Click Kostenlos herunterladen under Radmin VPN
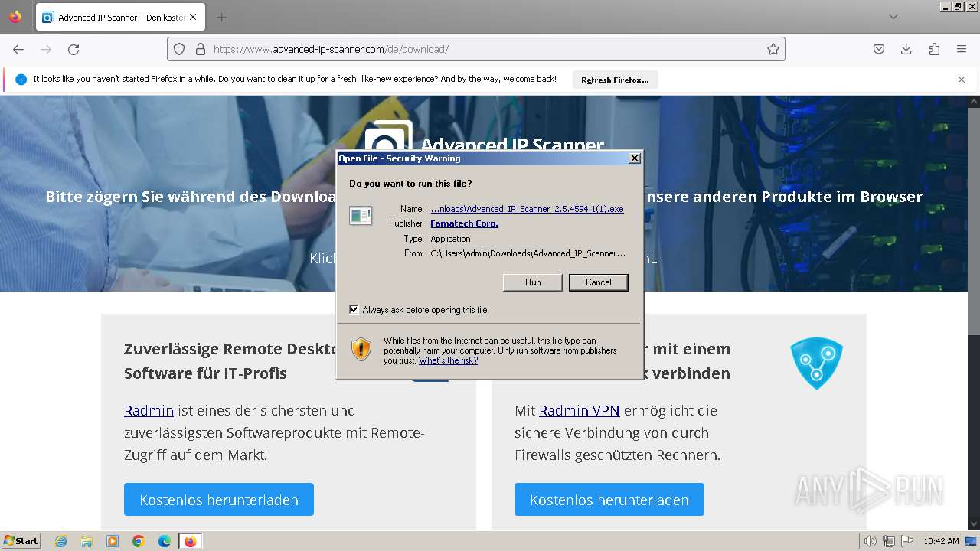Image resolution: width=980 pixels, height=551 pixels. (609, 499)
